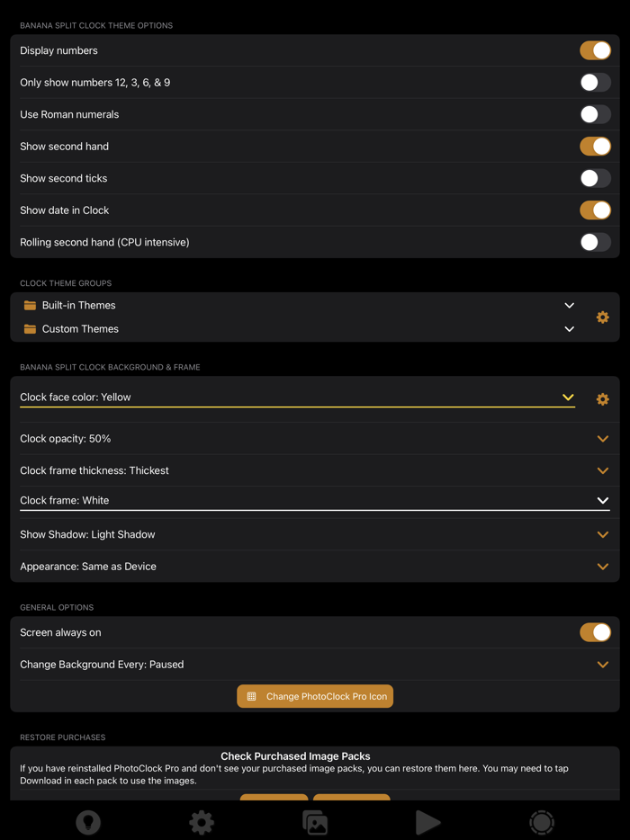Open the themes tab with the bulb icon
Viewport: 630px width, 840px height.
[88, 822]
